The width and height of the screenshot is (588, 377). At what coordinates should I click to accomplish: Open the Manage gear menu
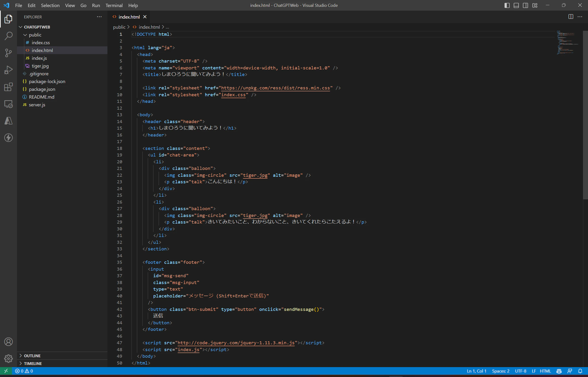[8, 359]
